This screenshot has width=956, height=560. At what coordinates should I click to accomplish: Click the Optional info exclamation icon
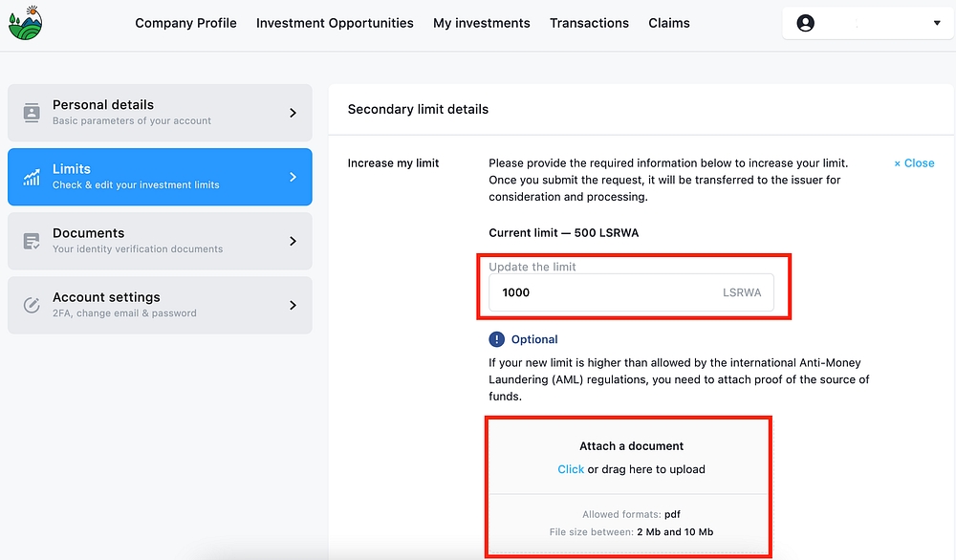tap(496, 339)
